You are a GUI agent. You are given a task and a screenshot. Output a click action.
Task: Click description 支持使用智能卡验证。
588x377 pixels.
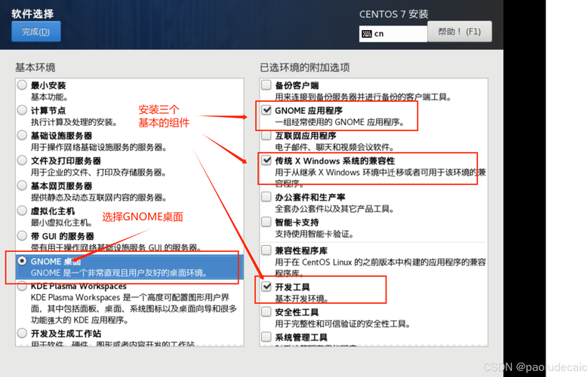tap(315, 234)
